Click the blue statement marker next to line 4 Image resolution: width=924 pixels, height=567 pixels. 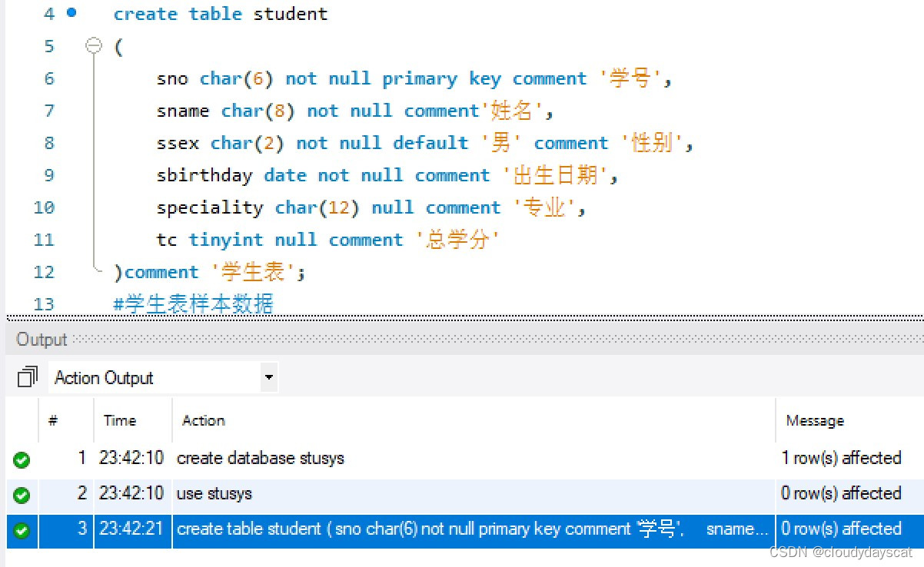[x=73, y=13]
